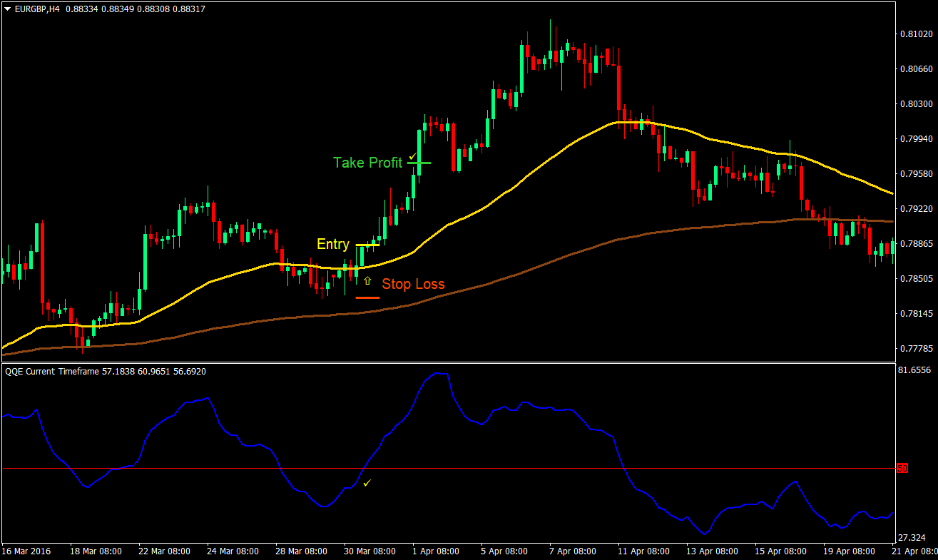Screen dimensions: 938x560
Task: Click the yellow checkmark beside Take Profit
Action: 412,156
